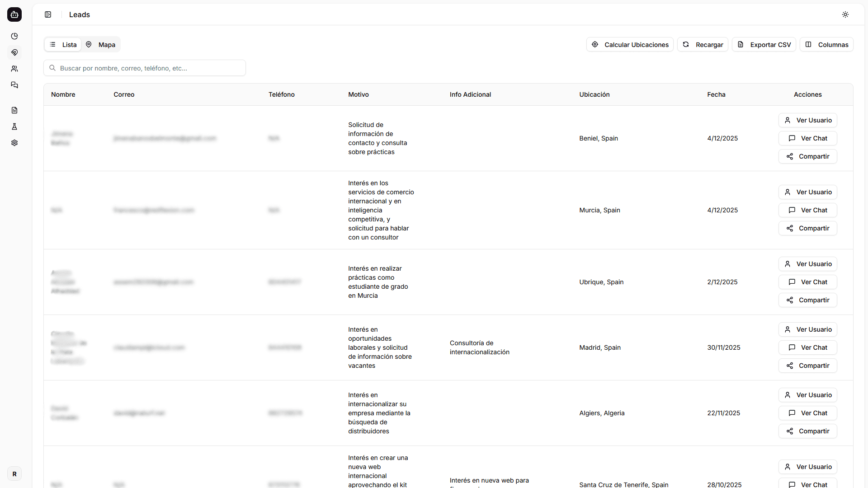This screenshot has height=488, width=868.
Task: Click the R user avatar at bottom left
Action: click(x=14, y=474)
